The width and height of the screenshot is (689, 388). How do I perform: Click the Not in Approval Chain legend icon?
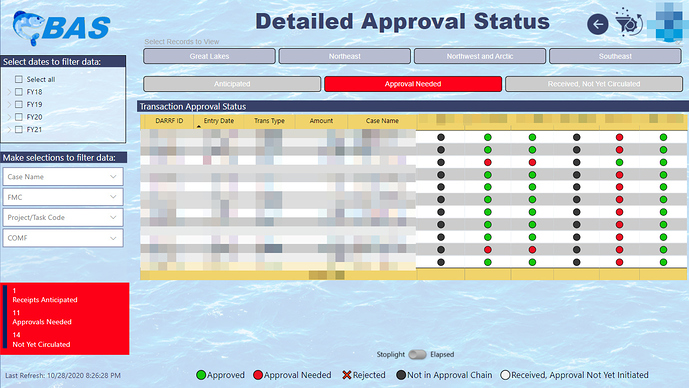(x=401, y=375)
